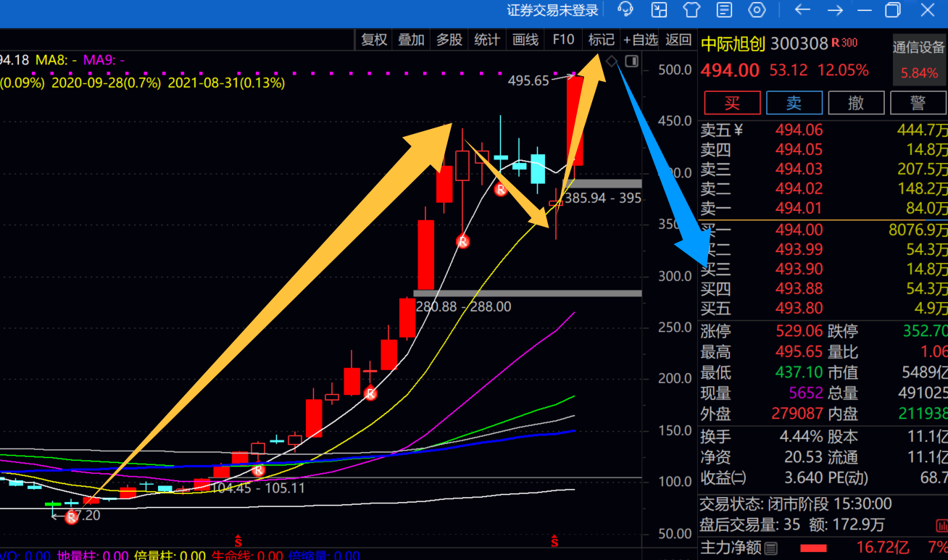
Task: Open the F10 company info tab
Action: [x=563, y=40]
